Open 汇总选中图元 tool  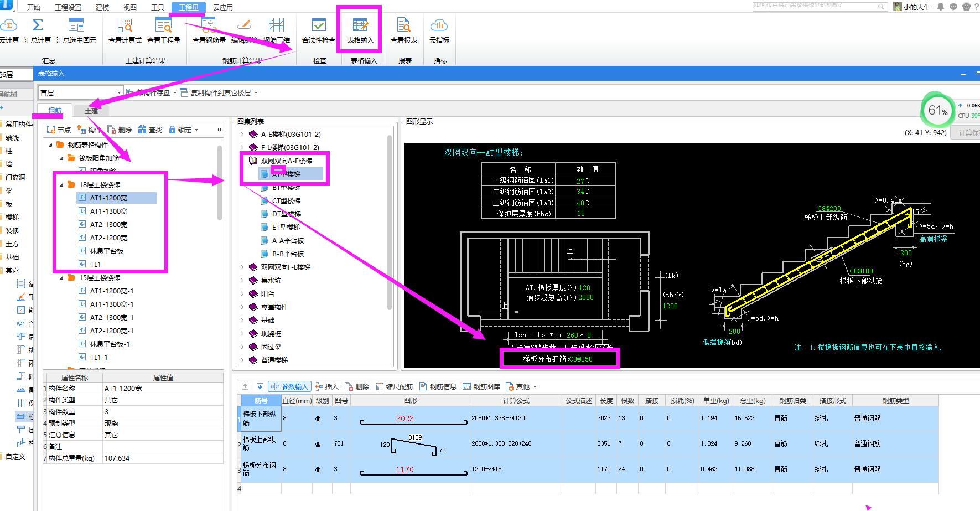[76, 31]
